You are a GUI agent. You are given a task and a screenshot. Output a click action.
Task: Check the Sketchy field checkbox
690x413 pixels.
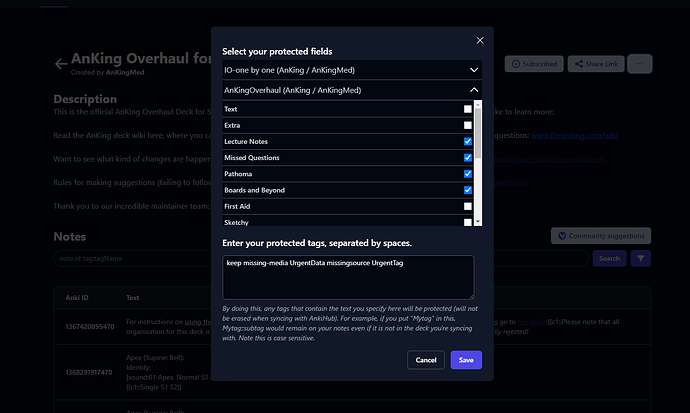pyautogui.click(x=467, y=222)
